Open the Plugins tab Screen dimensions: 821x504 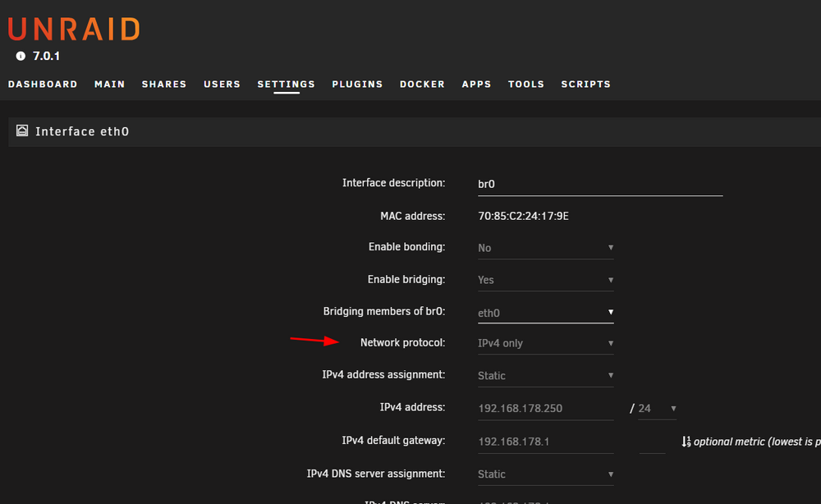(358, 85)
